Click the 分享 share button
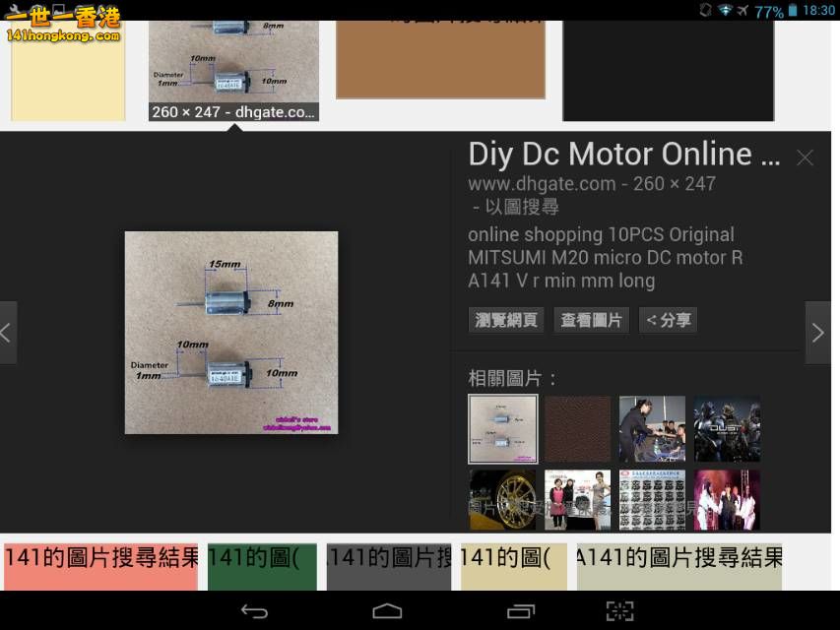 point(668,320)
